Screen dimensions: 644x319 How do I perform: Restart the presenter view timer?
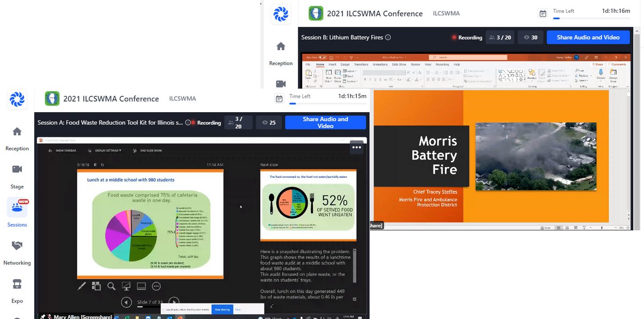click(x=102, y=164)
